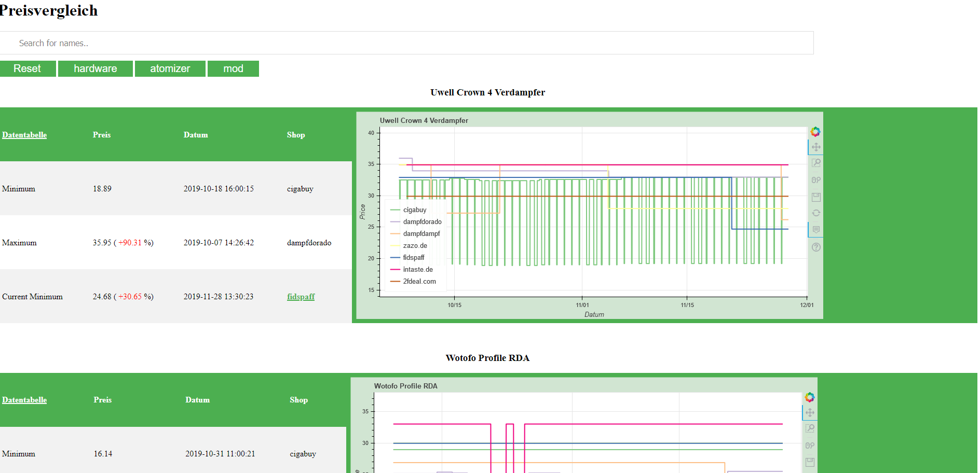Click cigabuy green legend entry
980x473 pixels.
point(414,210)
